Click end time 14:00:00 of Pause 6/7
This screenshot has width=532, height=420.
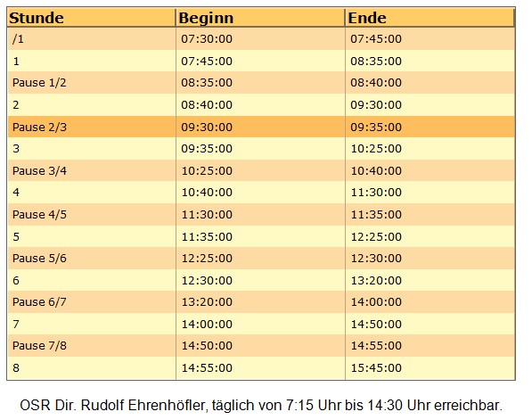pos(376,301)
